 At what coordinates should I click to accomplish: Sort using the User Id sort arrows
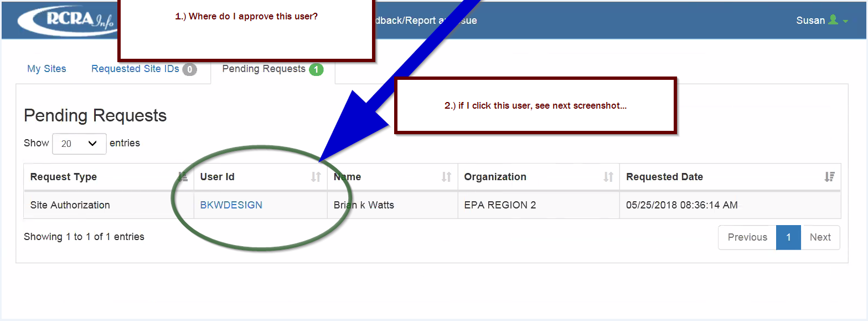click(x=316, y=177)
